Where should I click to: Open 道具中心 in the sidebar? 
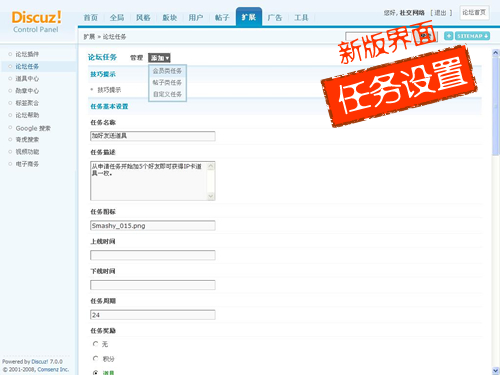click(27, 79)
